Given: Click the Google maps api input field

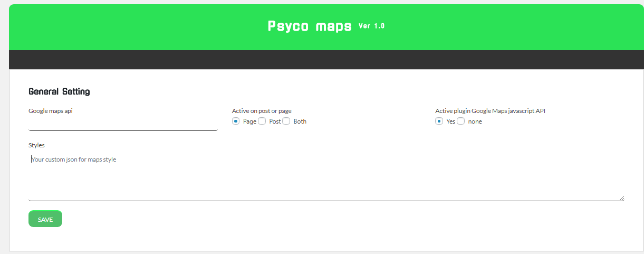Looking at the screenshot, I should click(123, 124).
